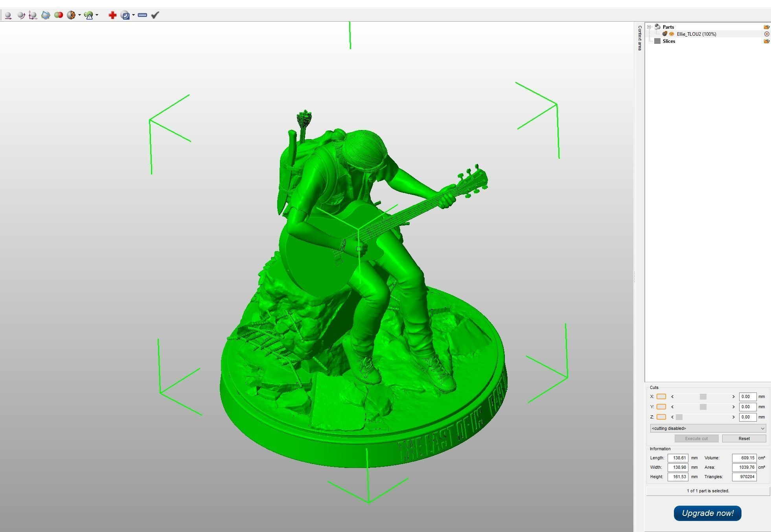Open dropdown arrow beside the mesh sphere icon

[79, 15]
